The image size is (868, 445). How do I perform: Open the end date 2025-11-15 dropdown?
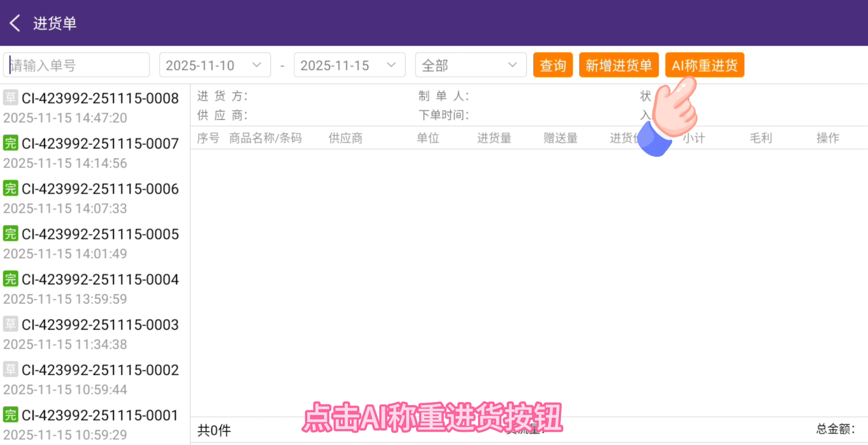[349, 65]
